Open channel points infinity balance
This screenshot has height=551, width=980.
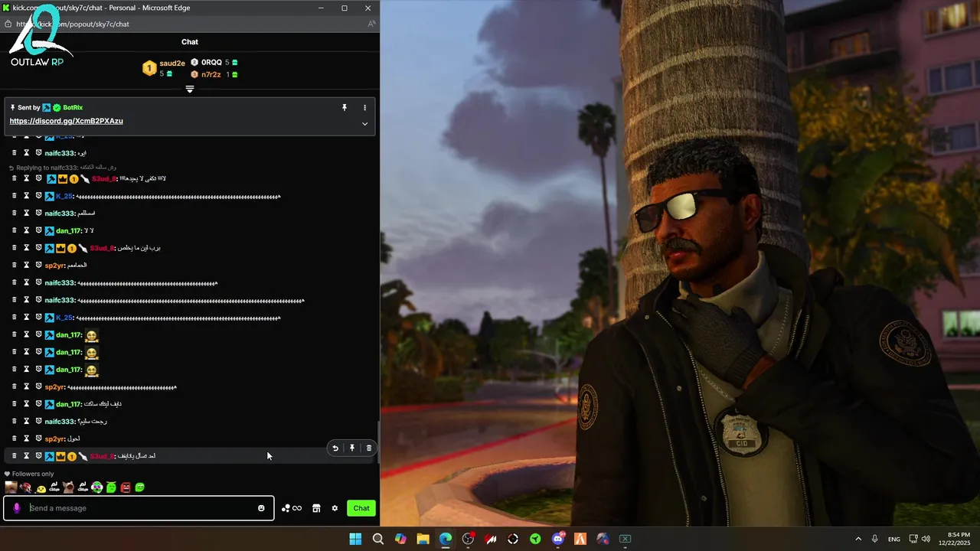pos(292,508)
